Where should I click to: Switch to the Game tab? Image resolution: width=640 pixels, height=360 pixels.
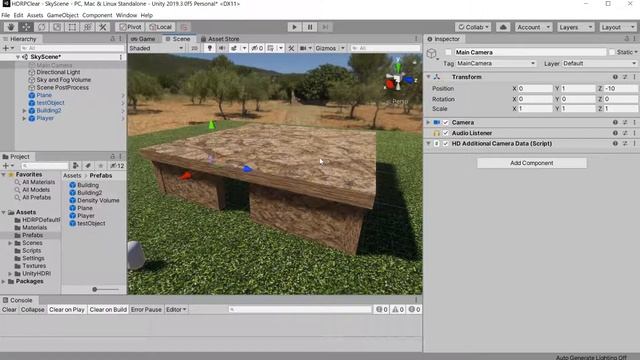coord(143,39)
